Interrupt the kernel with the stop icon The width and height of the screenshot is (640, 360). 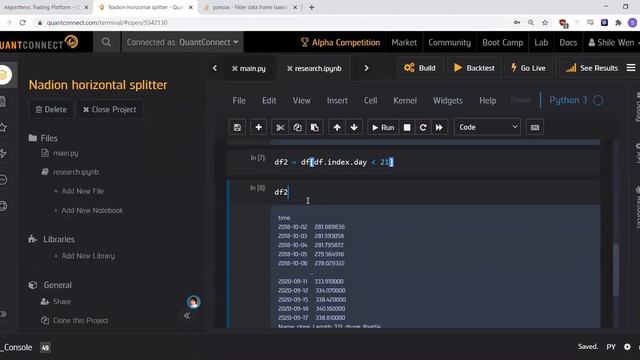407,127
